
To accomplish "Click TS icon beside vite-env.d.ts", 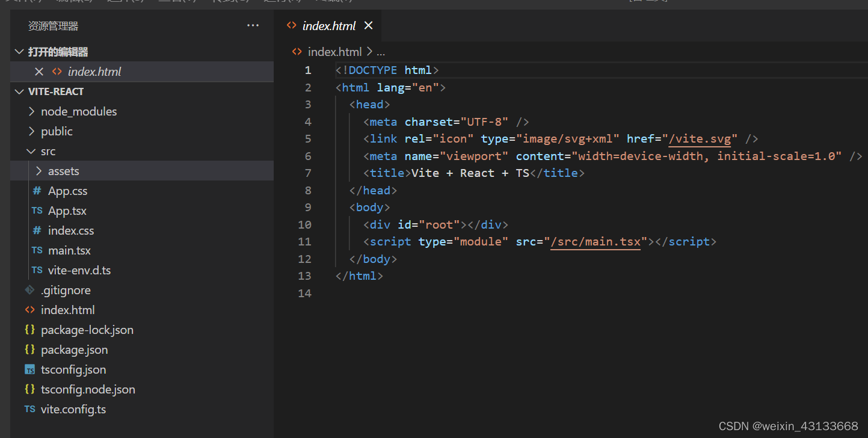I will [x=37, y=270].
